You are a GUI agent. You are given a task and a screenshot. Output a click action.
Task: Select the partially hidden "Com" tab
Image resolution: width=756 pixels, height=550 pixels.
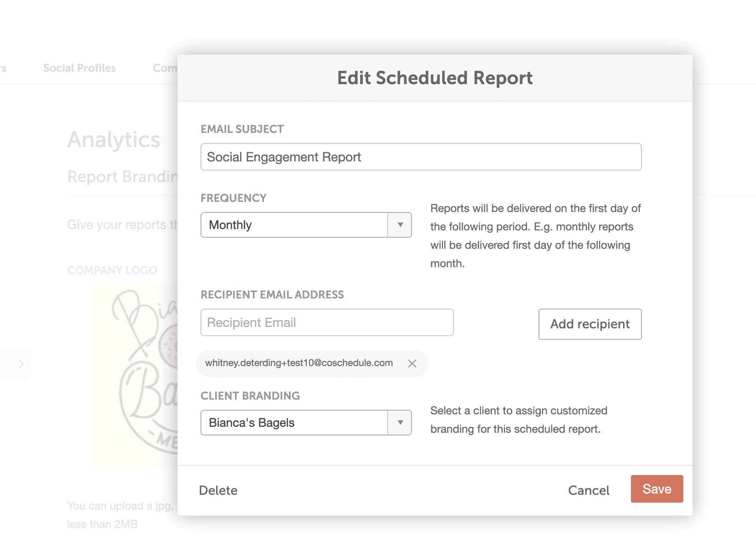(x=165, y=68)
